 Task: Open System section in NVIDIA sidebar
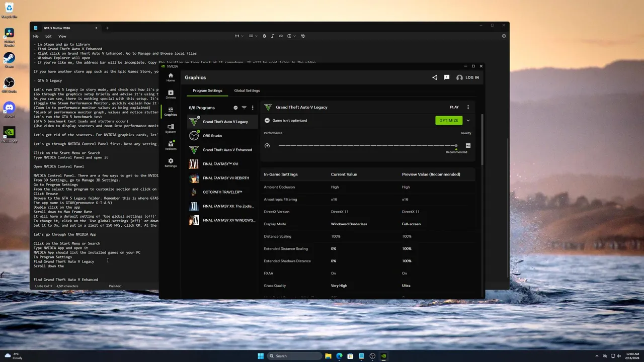click(171, 128)
